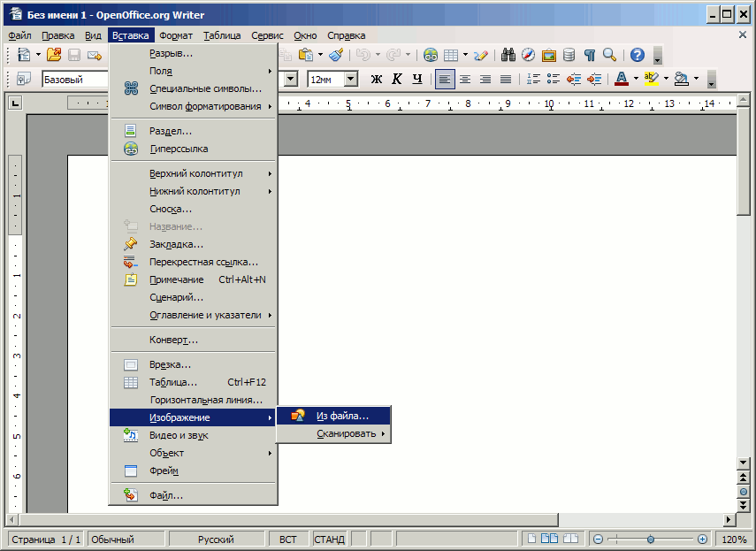Screen dimensions: 756x551
Task: Apply font color with A icon
Action: (622, 79)
